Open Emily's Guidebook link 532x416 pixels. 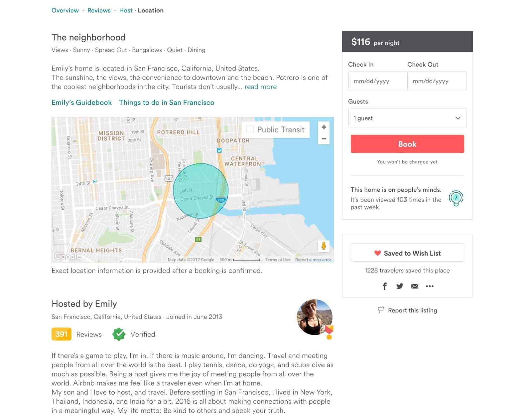click(81, 103)
